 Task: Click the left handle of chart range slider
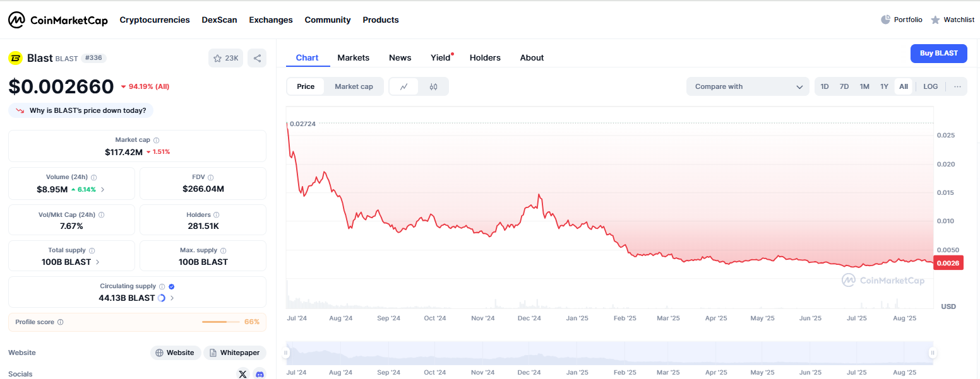tap(287, 353)
